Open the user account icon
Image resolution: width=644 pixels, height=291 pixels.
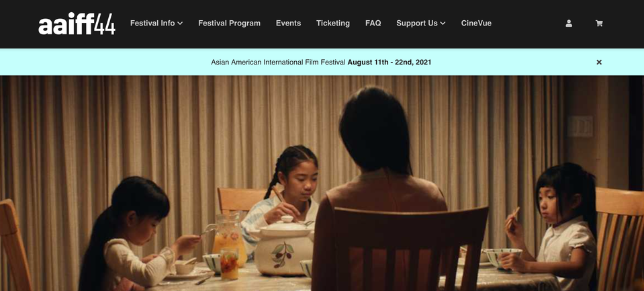point(569,24)
